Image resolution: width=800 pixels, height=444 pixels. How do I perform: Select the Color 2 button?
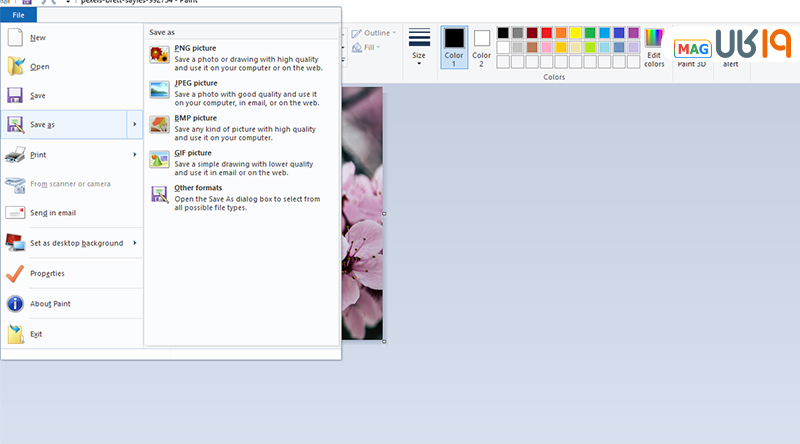point(481,47)
